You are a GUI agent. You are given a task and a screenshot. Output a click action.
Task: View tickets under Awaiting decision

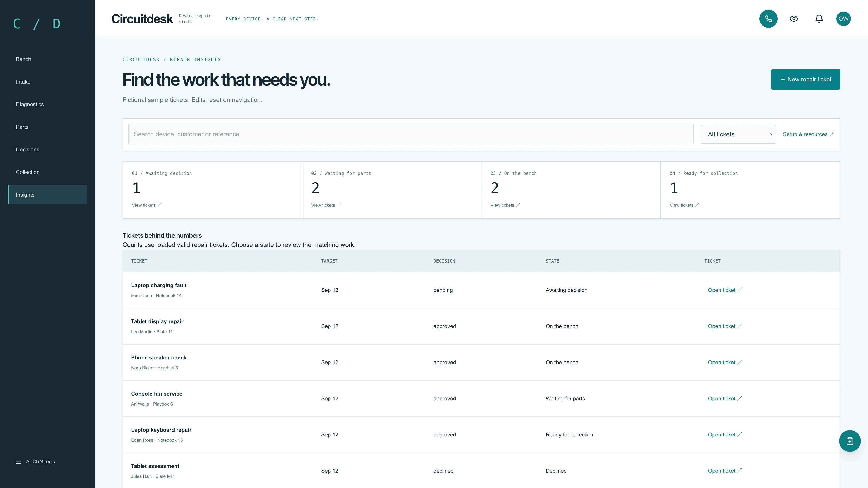pos(146,205)
